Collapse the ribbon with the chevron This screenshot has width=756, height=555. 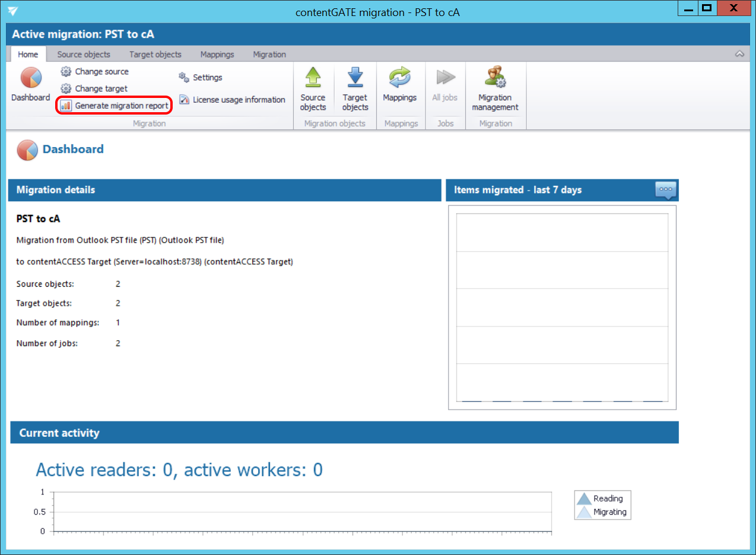(x=739, y=54)
